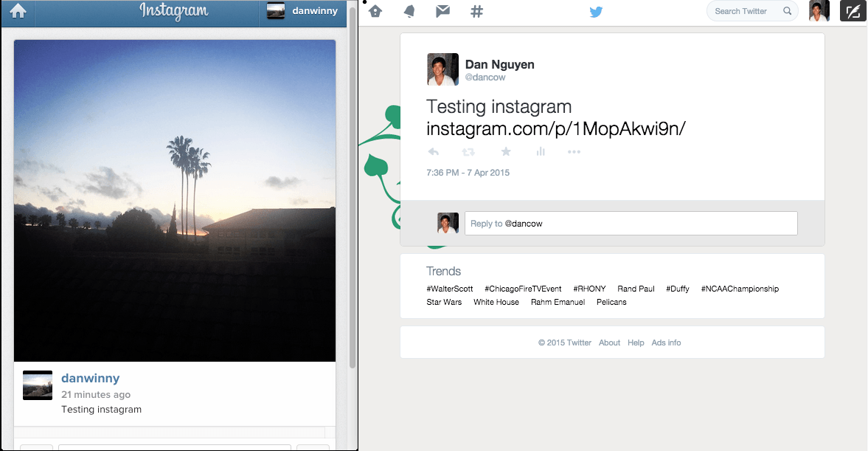
Task: Click the © 2015 Twitter footer text
Action: click(565, 343)
